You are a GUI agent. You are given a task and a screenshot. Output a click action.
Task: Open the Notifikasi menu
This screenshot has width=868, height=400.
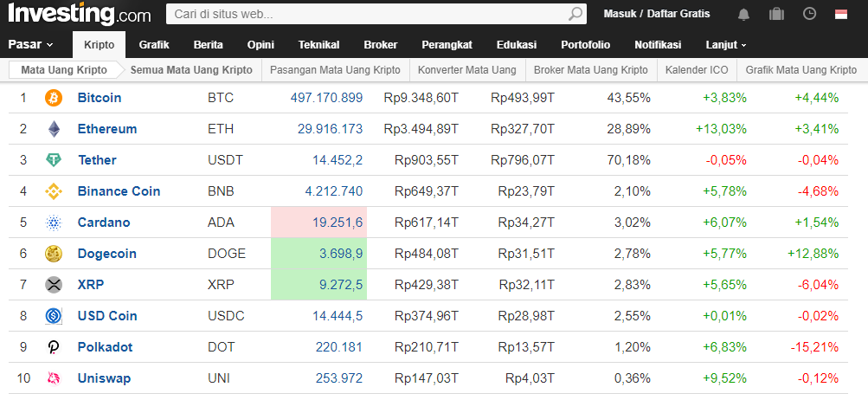click(x=658, y=45)
